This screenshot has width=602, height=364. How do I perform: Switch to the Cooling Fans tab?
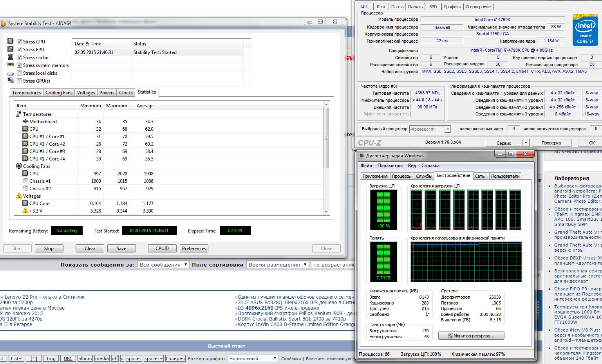(x=59, y=93)
